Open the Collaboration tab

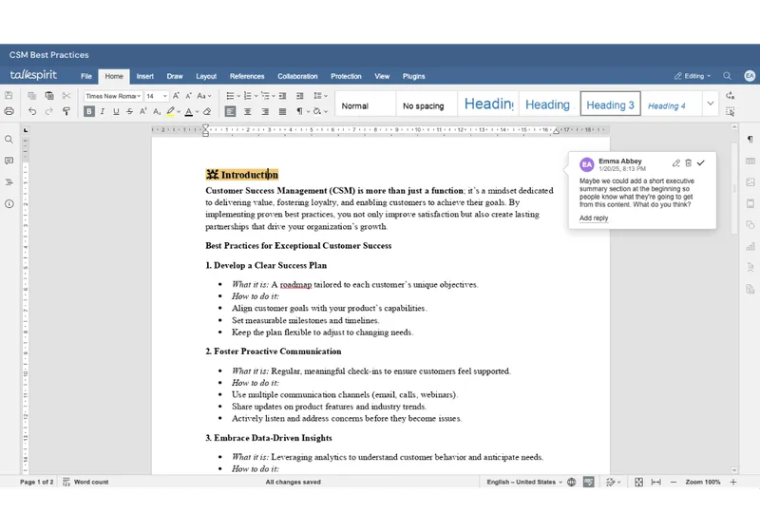click(297, 77)
